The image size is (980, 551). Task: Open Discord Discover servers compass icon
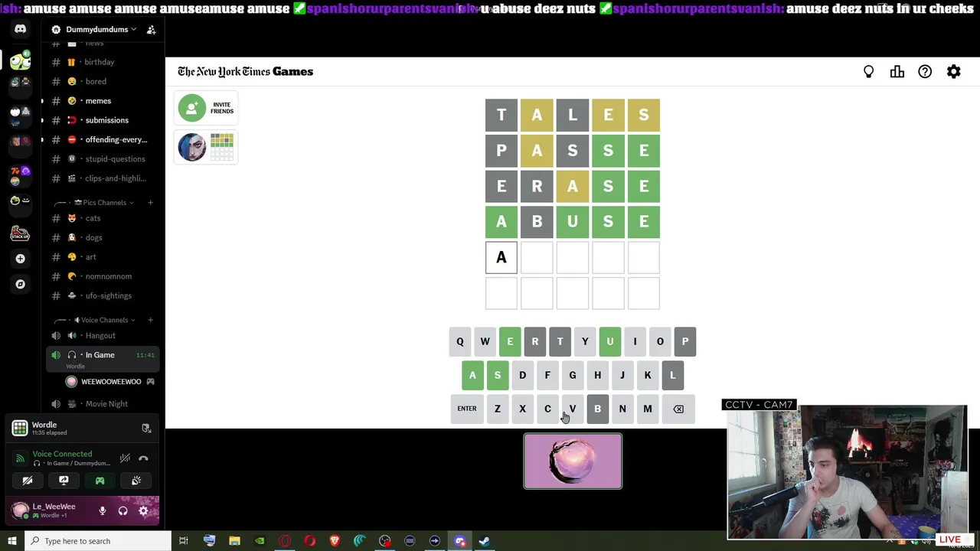pos(21,284)
